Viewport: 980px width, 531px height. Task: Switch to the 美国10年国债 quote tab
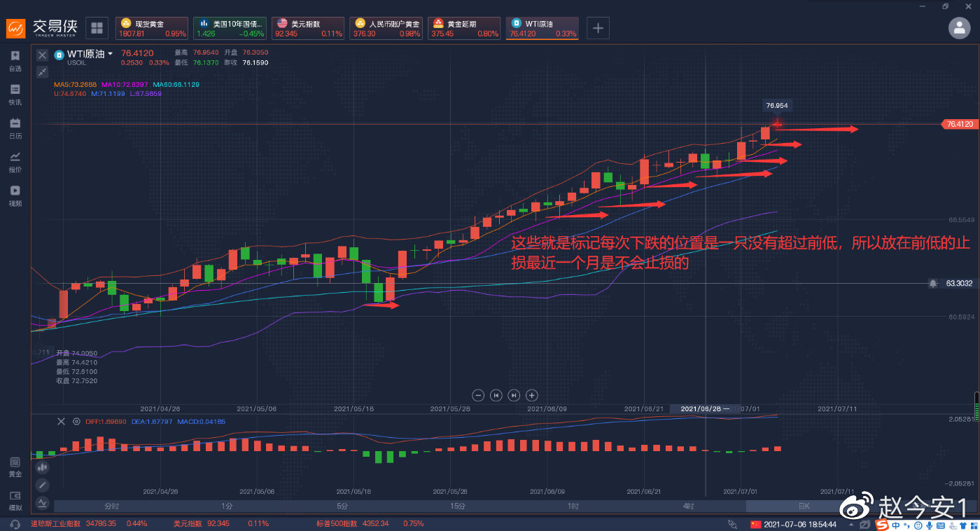coord(230,28)
